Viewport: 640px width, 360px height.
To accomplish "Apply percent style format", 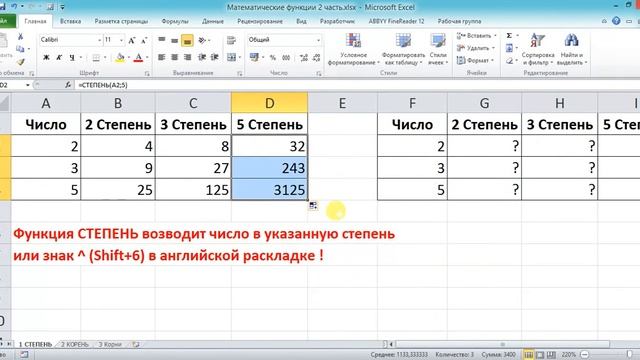I will click(x=273, y=58).
